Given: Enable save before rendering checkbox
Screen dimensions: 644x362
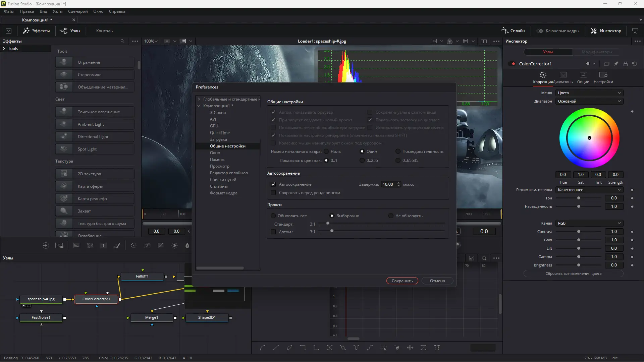Looking at the screenshot, I should pos(273,193).
